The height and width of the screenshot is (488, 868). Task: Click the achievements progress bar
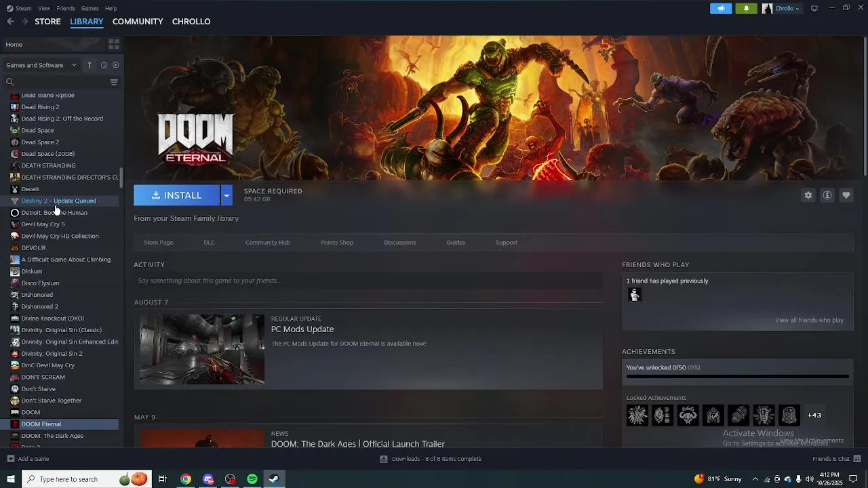(737, 376)
